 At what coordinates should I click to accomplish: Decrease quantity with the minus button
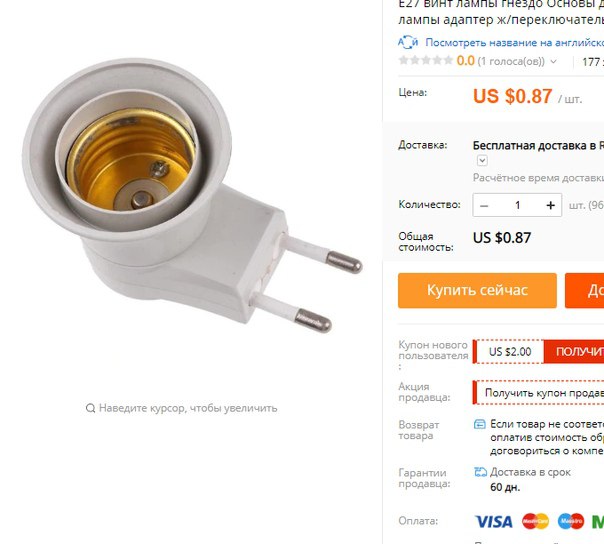point(484,205)
